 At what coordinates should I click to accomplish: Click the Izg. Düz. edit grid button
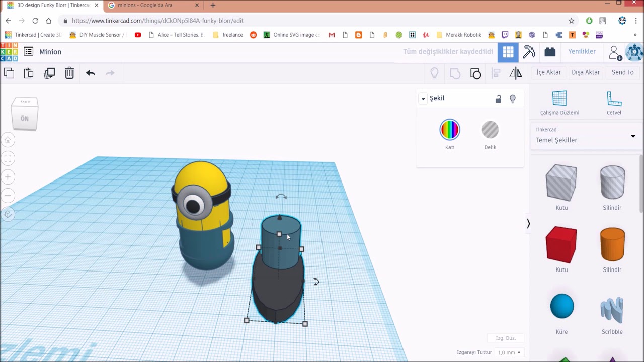506,338
